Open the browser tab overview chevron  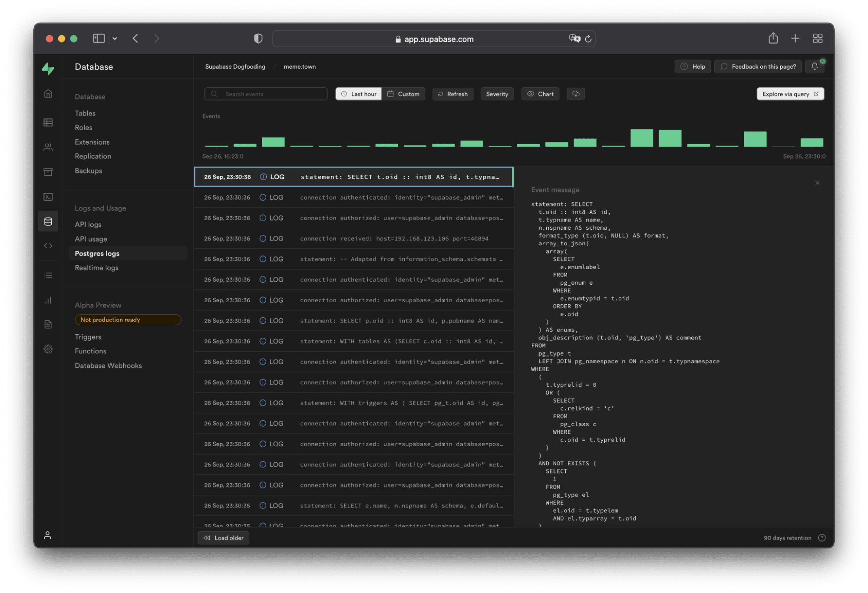click(115, 38)
